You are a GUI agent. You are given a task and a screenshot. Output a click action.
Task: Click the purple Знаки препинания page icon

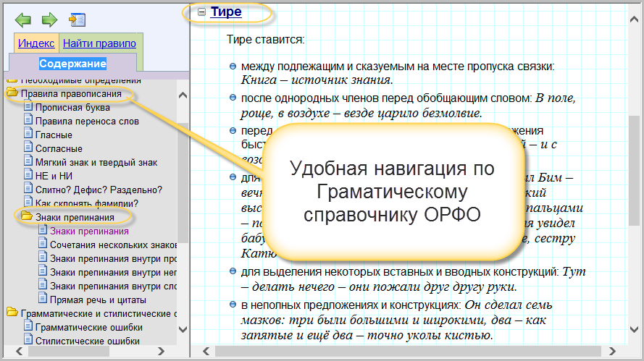pos(43,230)
